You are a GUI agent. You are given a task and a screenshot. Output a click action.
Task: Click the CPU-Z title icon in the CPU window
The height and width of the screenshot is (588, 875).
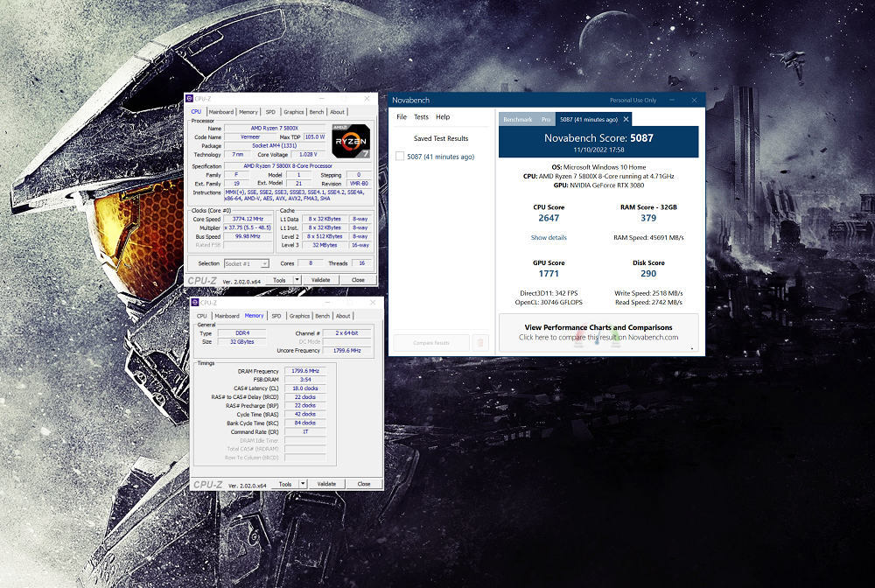(x=190, y=99)
